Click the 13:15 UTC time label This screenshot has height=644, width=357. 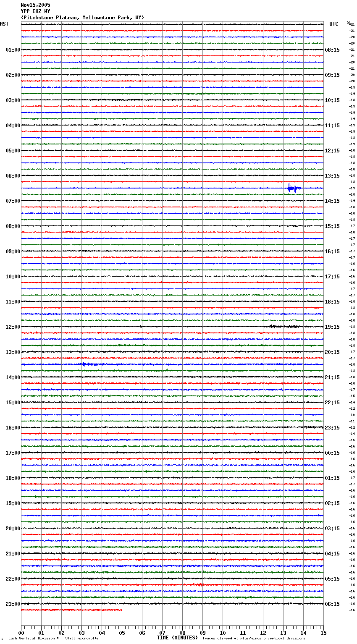[x=332, y=176]
